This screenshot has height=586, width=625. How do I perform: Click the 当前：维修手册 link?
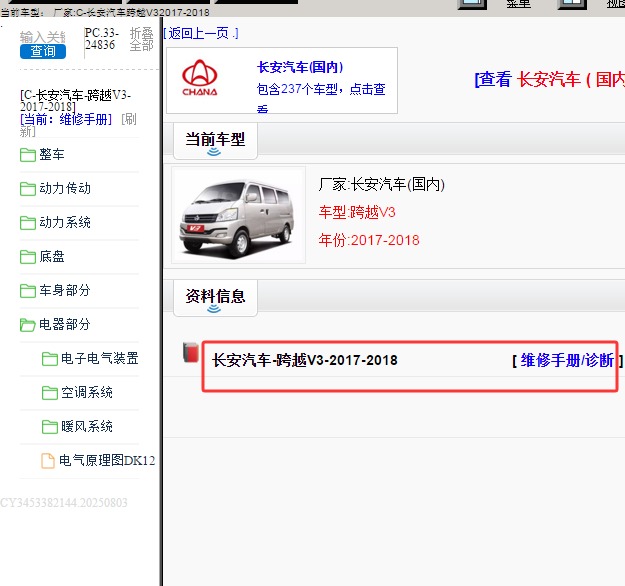pyautogui.click(x=66, y=119)
